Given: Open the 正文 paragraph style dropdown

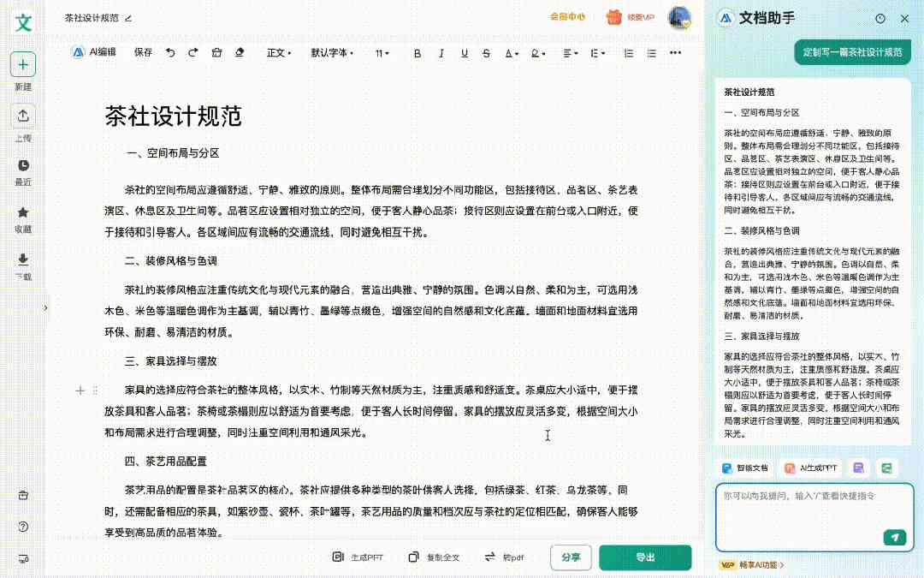Looking at the screenshot, I should (279, 53).
